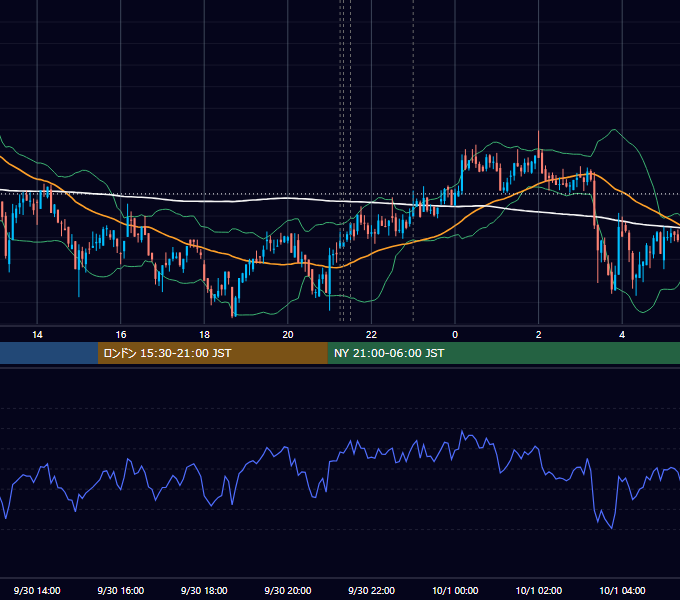Click the 14 hour label on price chart
The image size is (680, 600).
[x=37, y=335]
